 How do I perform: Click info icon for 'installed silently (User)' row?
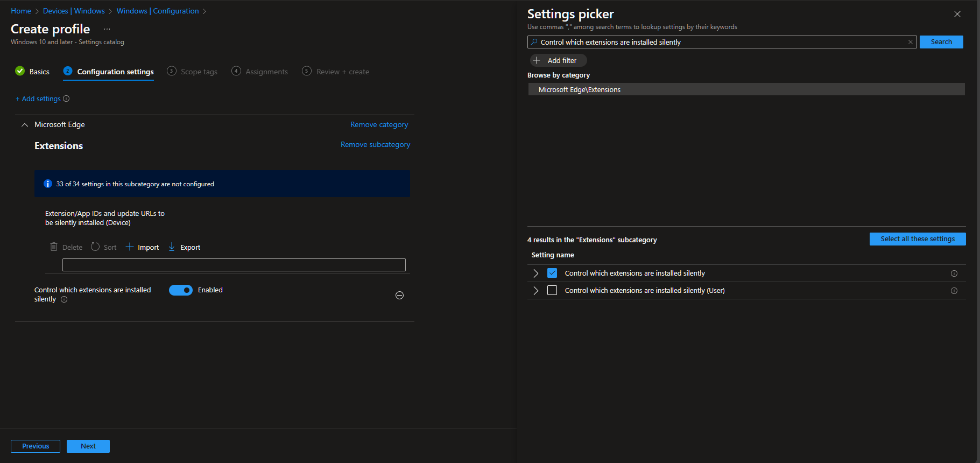(954, 291)
